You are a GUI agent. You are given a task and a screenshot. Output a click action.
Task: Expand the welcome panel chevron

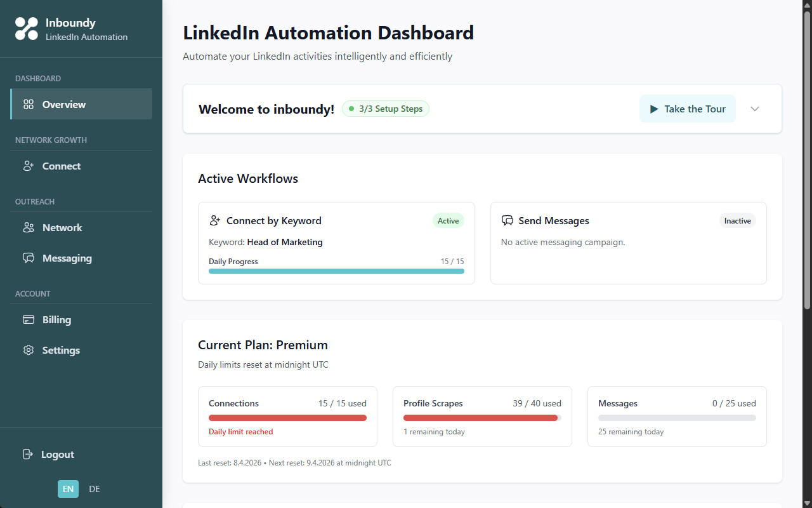tap(755, 109)
